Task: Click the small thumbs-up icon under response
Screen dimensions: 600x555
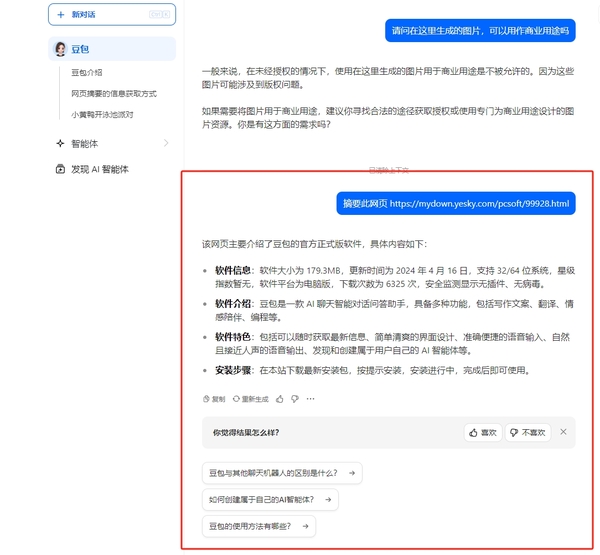Action: [x=280, y=399]
